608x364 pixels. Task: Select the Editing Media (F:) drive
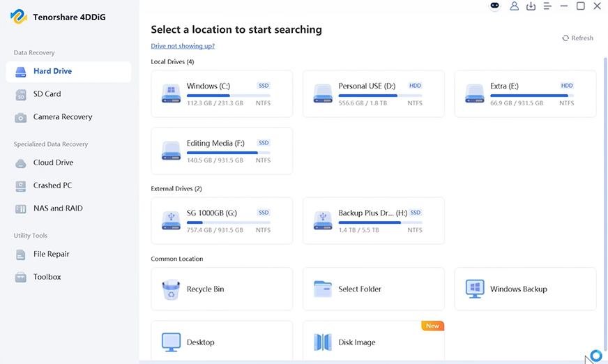[222, 151]
